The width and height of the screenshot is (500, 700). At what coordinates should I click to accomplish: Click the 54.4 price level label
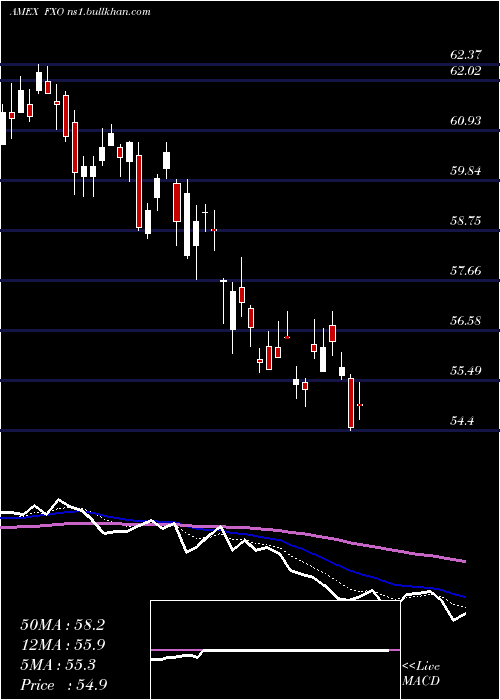click(463, 421)
